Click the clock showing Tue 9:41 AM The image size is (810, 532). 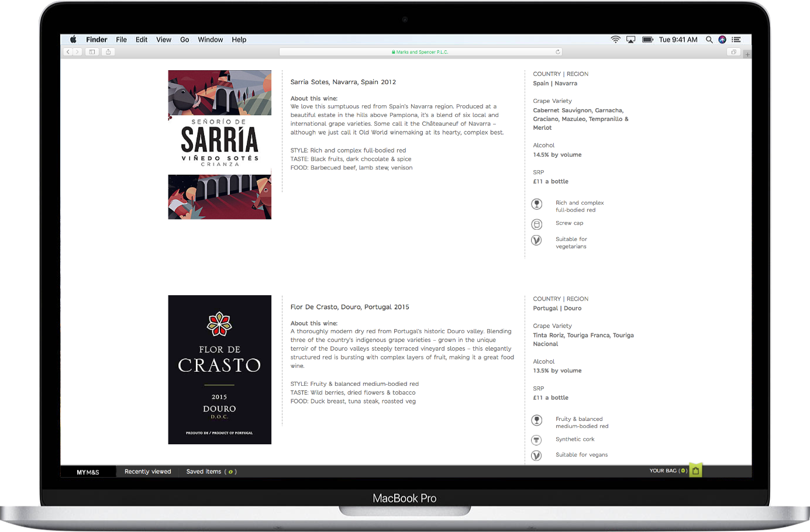click(678, 40)
